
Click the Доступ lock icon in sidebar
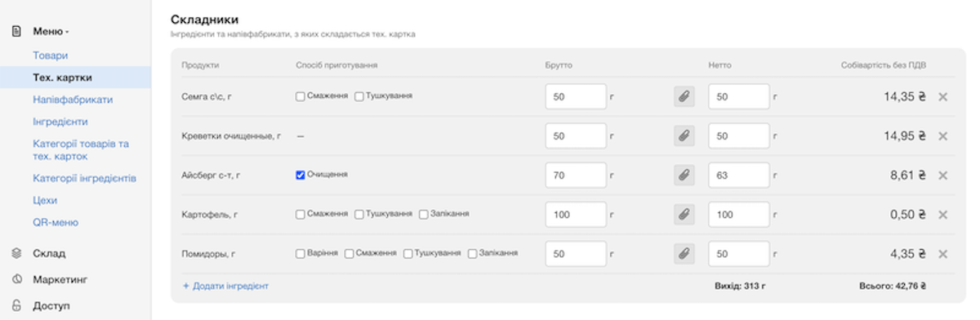(16, 305)
